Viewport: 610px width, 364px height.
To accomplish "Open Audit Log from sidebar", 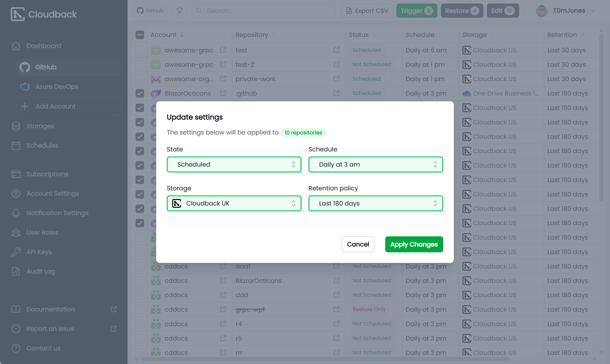I will tap(40, 271).
